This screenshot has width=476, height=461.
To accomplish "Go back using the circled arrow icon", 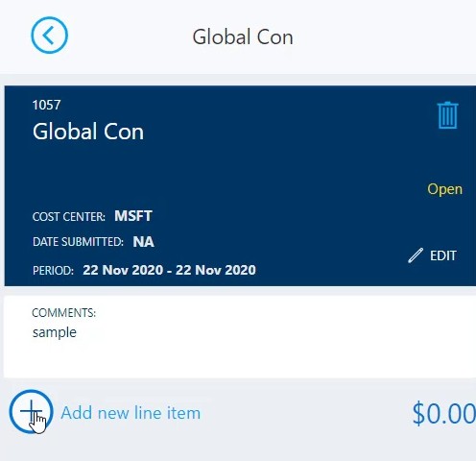I will pos(49,36).
